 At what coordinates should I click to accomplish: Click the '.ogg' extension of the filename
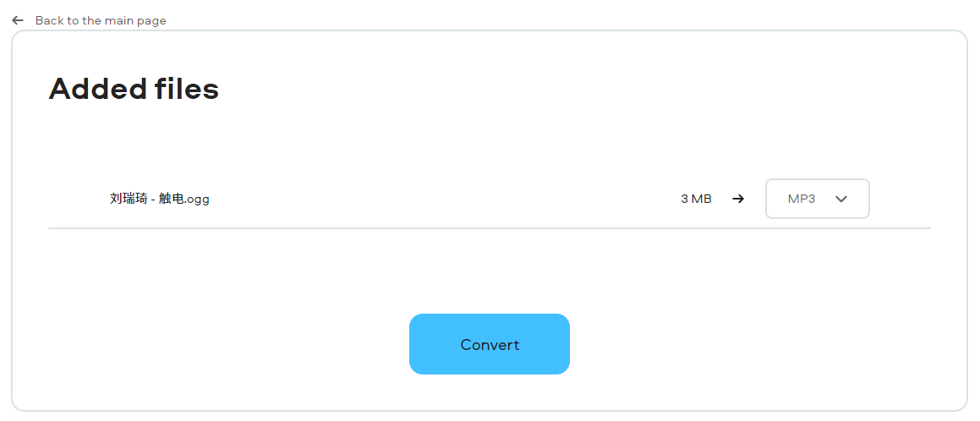197,200
